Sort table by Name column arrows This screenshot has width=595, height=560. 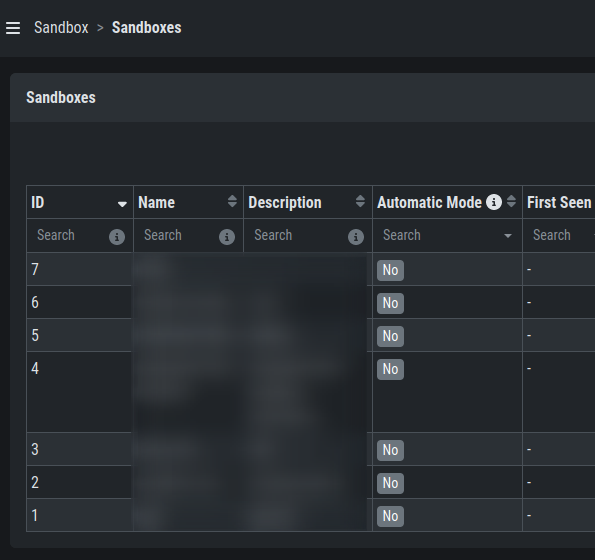pyautogui.click(x=232, y=201)
